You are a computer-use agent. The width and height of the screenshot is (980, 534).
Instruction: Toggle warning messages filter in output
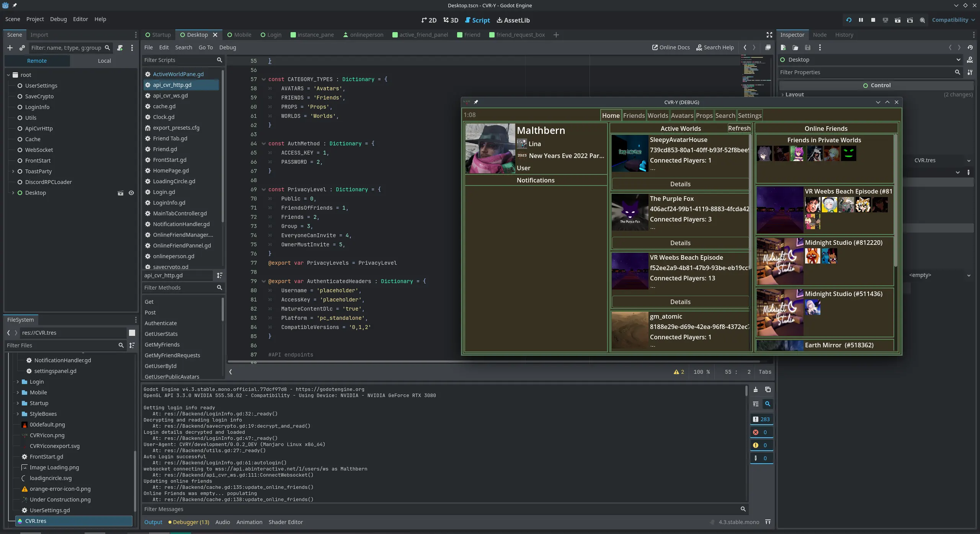(761, 445)
